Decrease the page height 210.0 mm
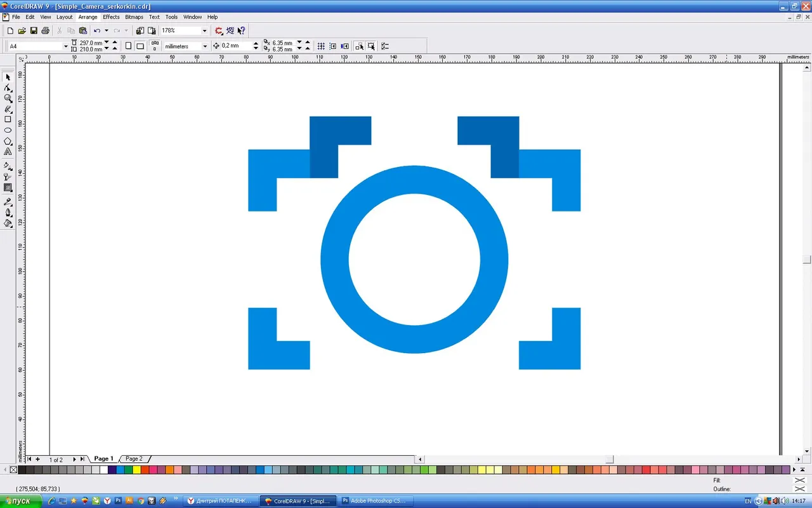 tap(107, 50)
